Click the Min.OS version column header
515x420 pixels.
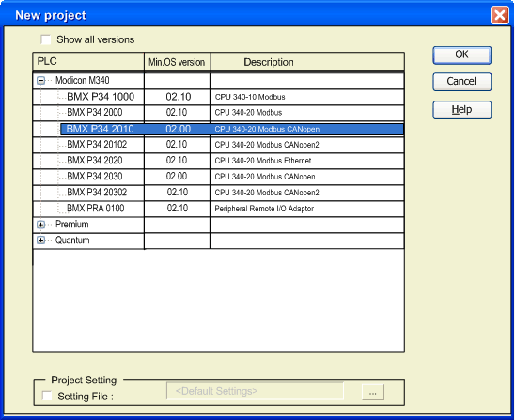(177, 61)
